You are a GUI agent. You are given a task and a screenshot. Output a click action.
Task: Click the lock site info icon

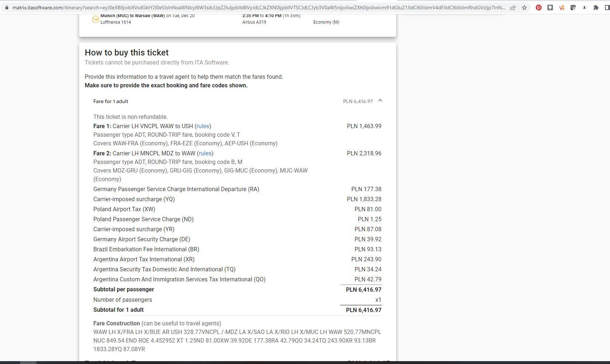click(x=6, y=8)
